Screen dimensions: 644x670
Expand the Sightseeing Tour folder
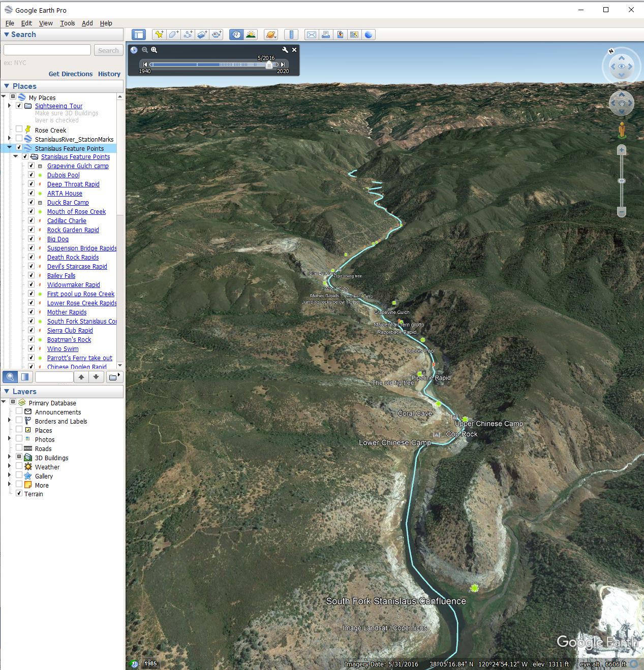point(9,106)
